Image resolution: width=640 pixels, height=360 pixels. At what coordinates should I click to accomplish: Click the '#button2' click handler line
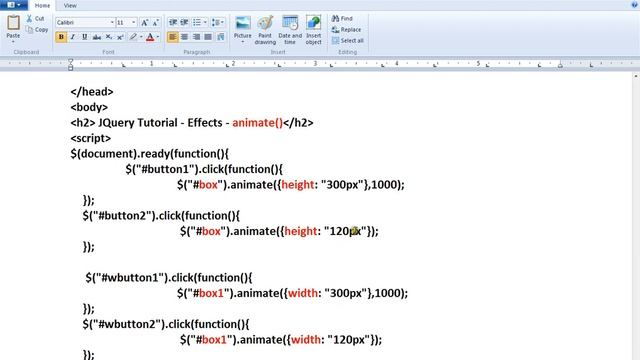pos(161,216)
